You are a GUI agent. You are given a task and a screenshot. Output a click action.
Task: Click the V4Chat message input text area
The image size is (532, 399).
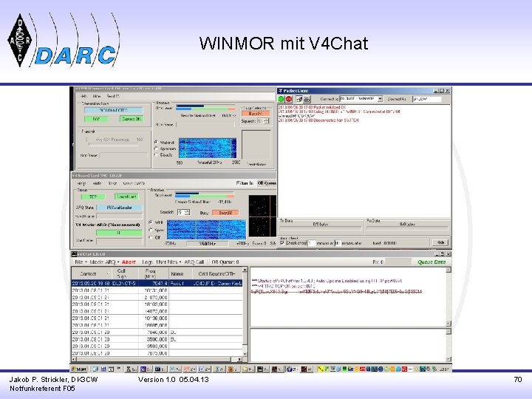[348, 345]
